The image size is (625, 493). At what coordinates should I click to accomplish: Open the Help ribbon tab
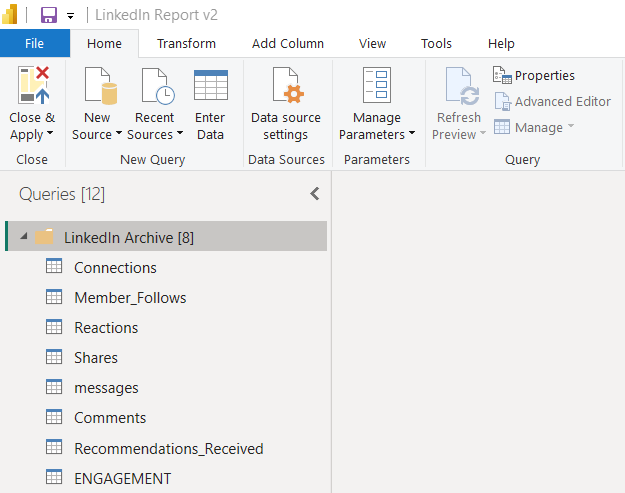pyautogui.click(x=501, y=43)
